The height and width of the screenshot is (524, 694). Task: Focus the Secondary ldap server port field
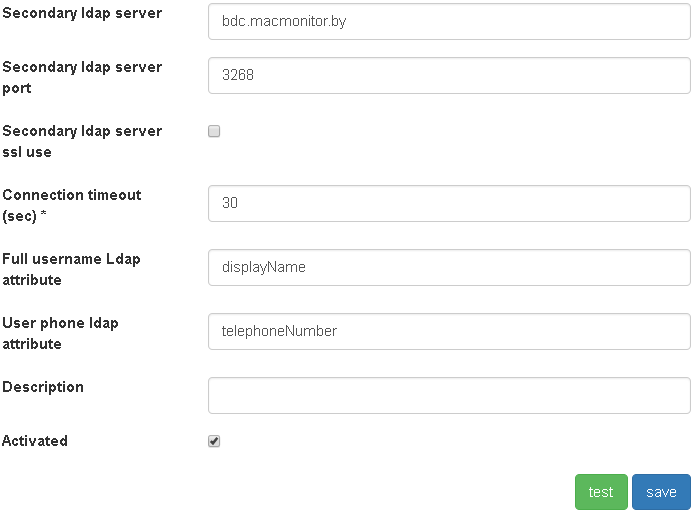pyautogui.click(x=449, y=75)
